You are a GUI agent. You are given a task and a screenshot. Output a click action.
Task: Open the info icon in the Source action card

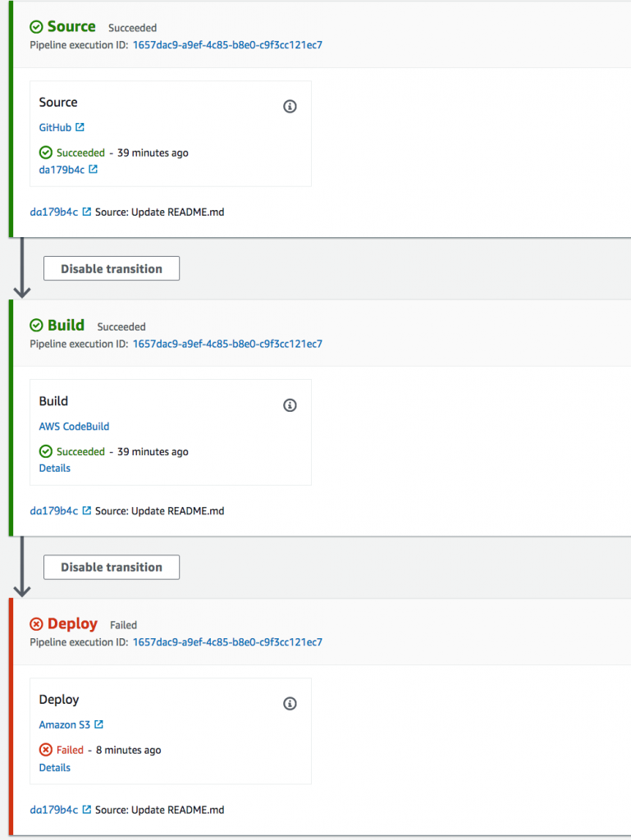(290, 106)
